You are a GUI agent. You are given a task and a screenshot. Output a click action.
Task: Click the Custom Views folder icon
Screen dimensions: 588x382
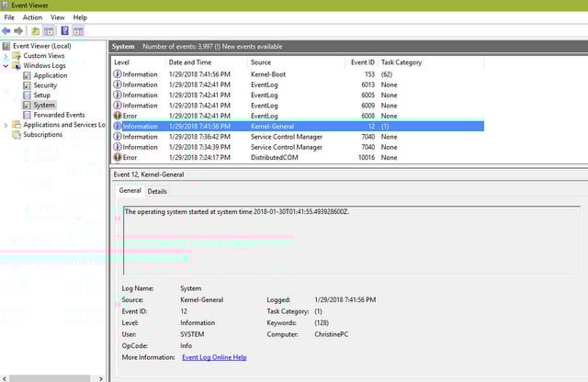pyautogui.click(x=17, y=56)
